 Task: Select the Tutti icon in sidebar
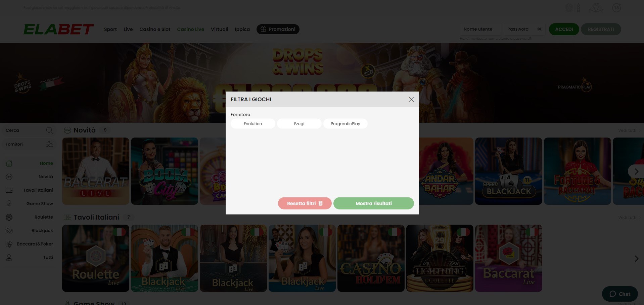pos(9,258)
